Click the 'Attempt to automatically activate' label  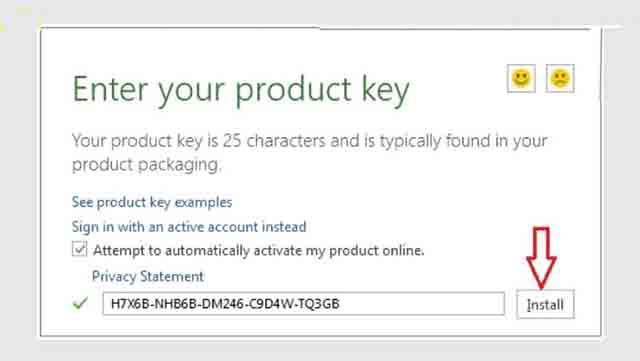[259, 250]
